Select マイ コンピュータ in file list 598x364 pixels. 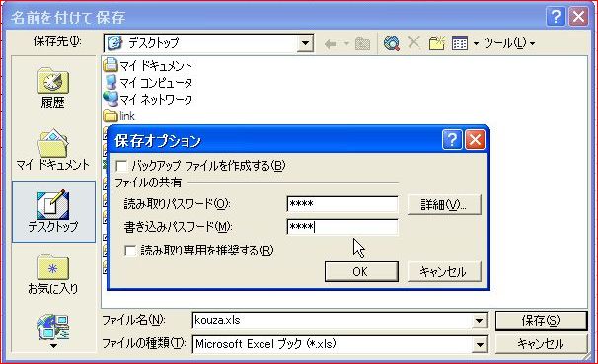point(148,82)
